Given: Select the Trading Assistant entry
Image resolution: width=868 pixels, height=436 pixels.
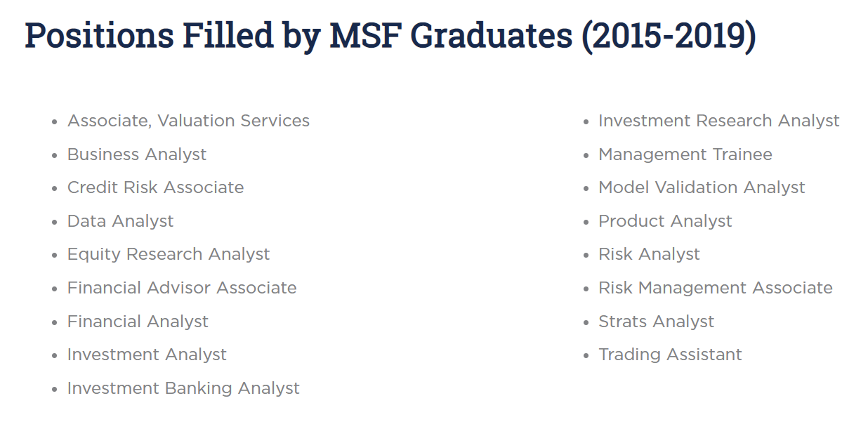Looking at the screenshot, I should (670, 355).
